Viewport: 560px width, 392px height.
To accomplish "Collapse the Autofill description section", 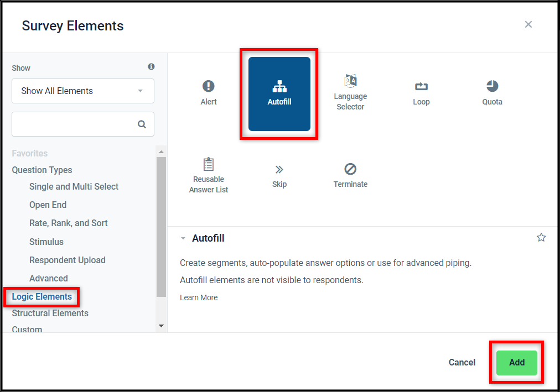I will [183, 239].
